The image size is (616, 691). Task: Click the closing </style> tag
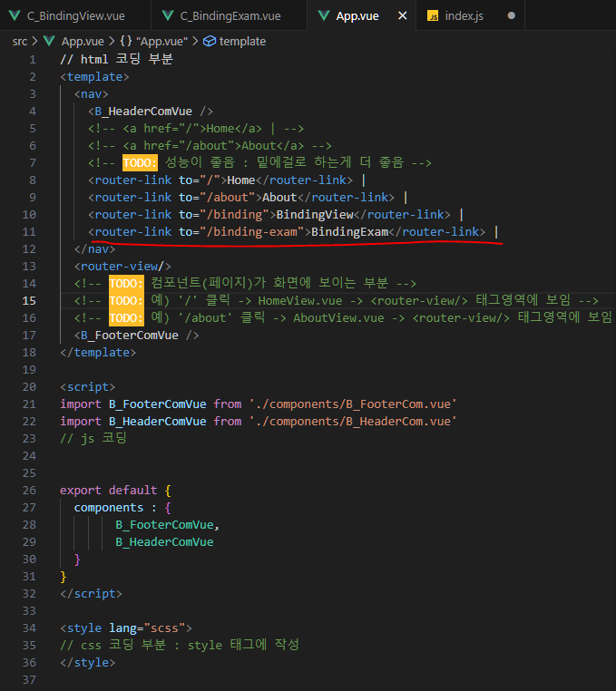point(88,662)
